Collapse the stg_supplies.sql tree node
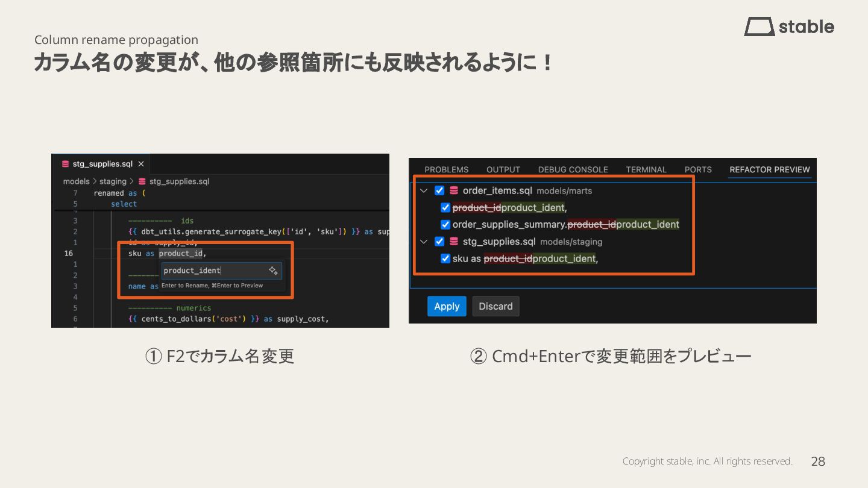This screenshot has width=868, height=488. click(x=424, y=242)
